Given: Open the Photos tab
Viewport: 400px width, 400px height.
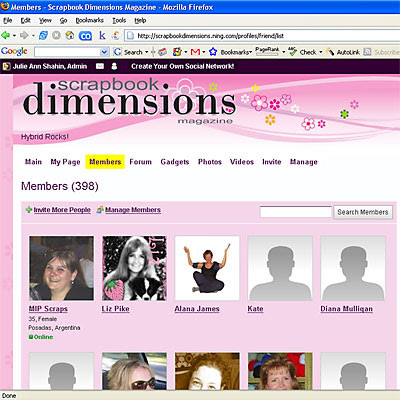Looking at the screenshot, I should pyautogui.click(x=210, y=162).
